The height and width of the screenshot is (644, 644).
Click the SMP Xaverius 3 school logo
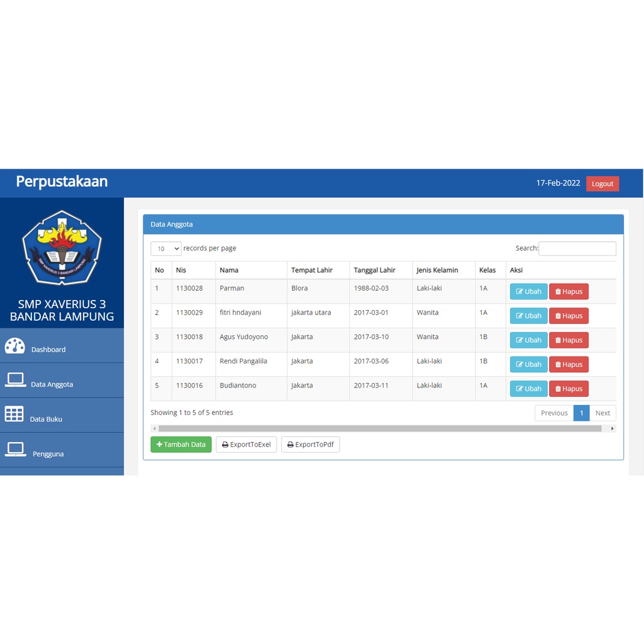click(62, 248)
